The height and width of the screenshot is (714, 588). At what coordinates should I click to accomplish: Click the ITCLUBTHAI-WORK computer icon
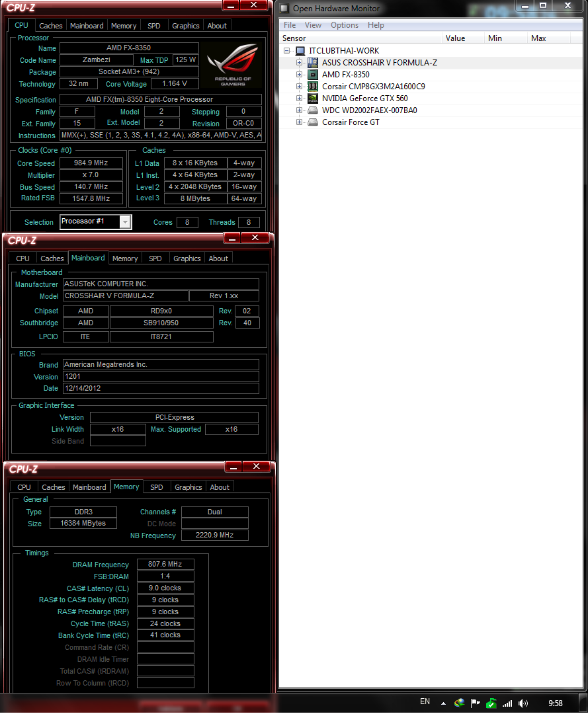pyautogui.click(x=300, y=50)
